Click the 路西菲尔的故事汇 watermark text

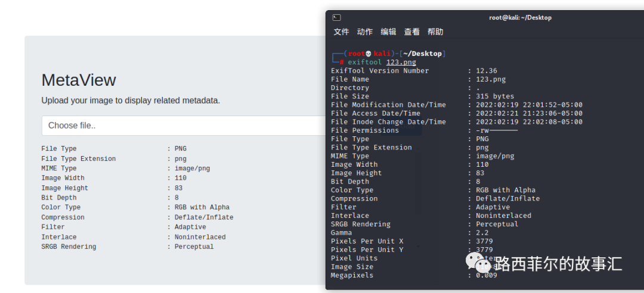pos(558,264)
